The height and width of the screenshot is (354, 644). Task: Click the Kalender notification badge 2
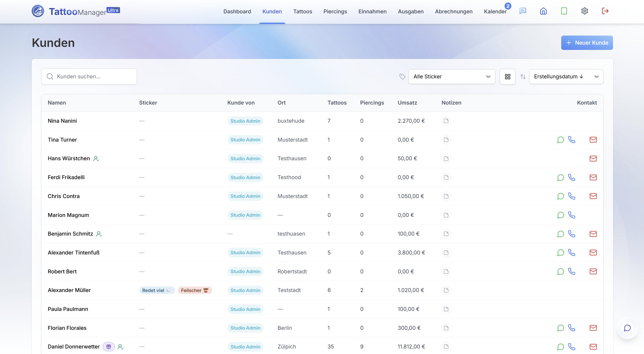pyautogui.click(x=508, y=6)
